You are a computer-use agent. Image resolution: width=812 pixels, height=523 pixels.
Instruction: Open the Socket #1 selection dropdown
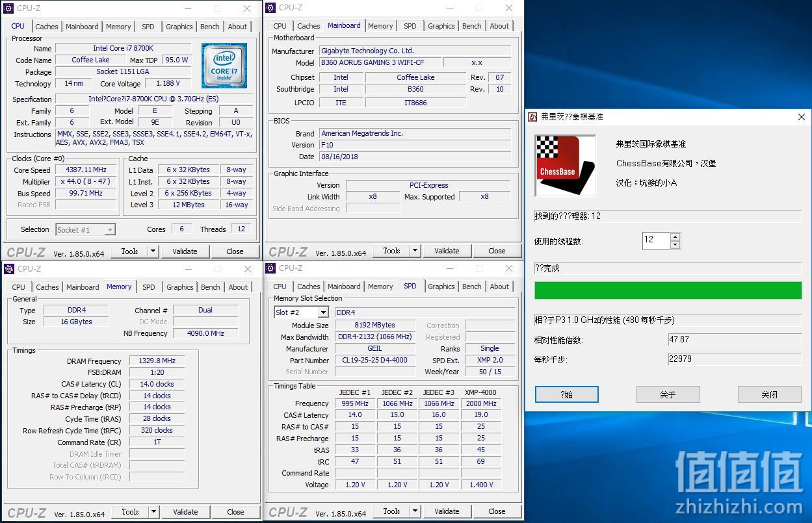click(x=110, y=230)
